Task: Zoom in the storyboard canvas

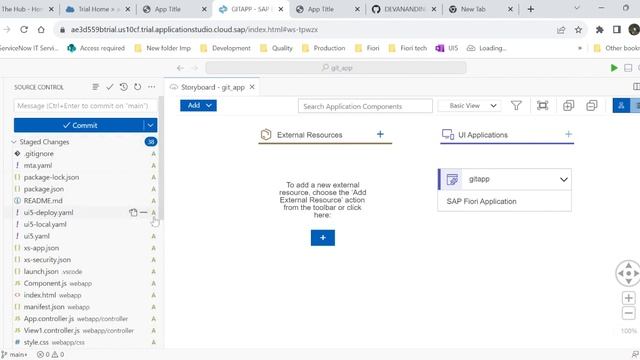Action: click(628, 298)
